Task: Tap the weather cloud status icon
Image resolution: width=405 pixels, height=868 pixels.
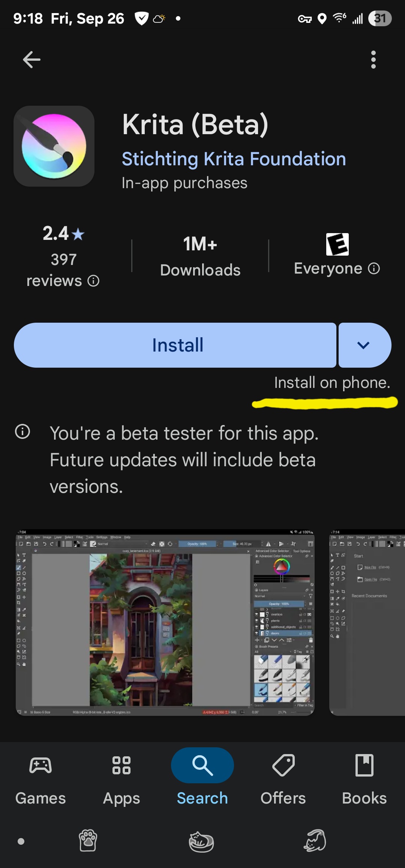Action: pyautogui.click(x=159, y=18)
